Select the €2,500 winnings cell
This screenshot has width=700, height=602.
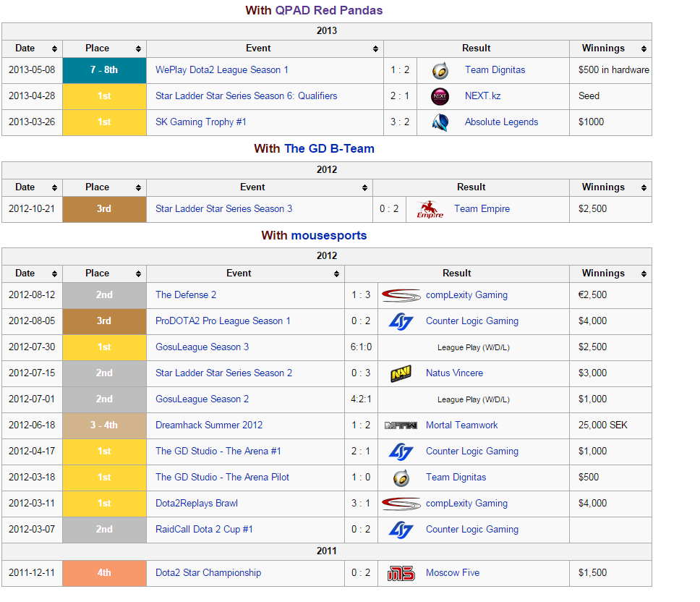(611, 295)
